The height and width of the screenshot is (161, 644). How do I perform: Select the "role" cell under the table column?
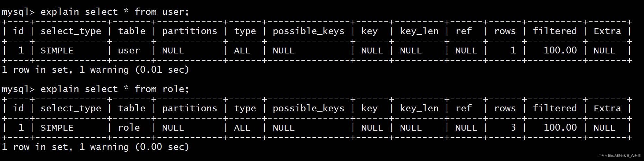129,128
